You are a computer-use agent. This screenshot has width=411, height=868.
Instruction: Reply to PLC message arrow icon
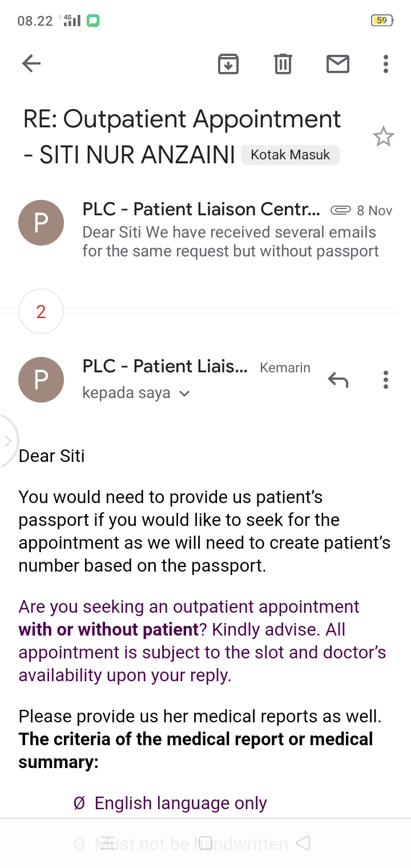tap(338, 379)
